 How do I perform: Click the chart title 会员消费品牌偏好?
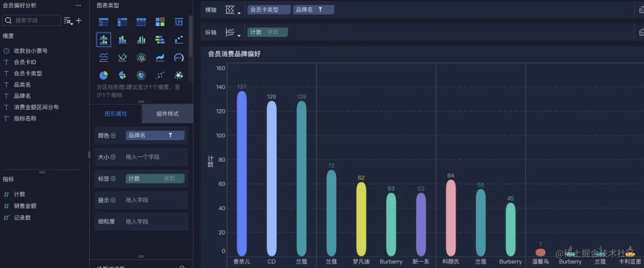pos(234,54)
